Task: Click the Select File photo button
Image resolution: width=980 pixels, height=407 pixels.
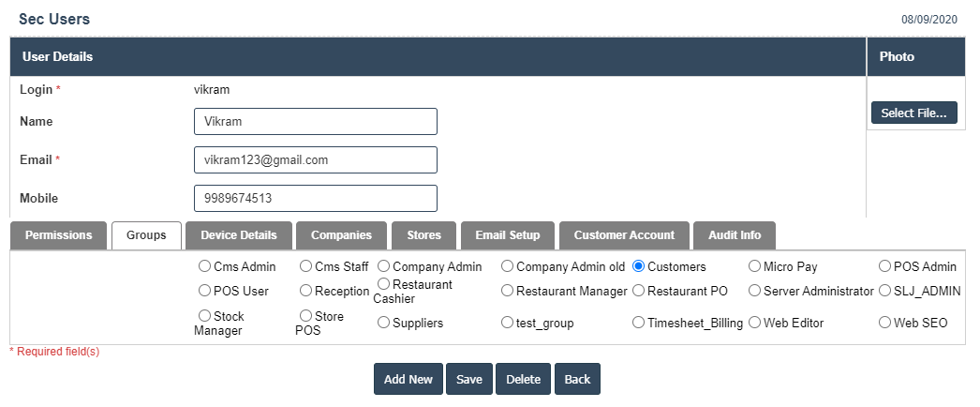Action: click(913, 113)
